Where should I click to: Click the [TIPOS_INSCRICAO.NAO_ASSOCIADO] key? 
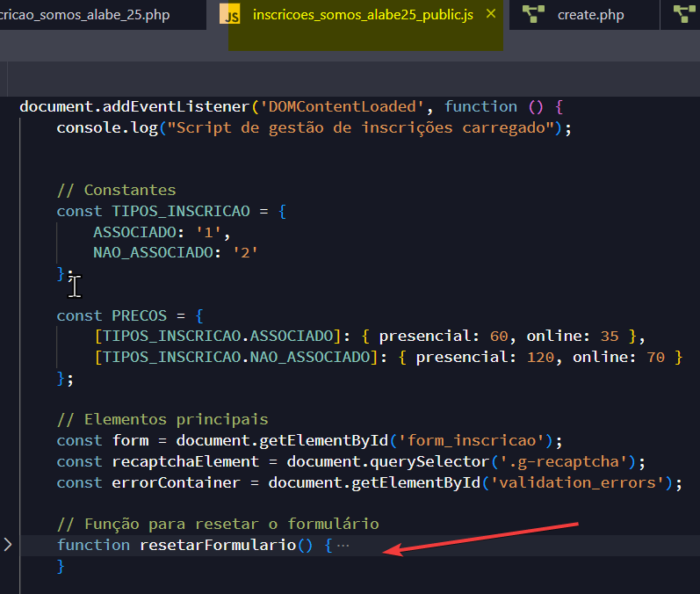236,358
